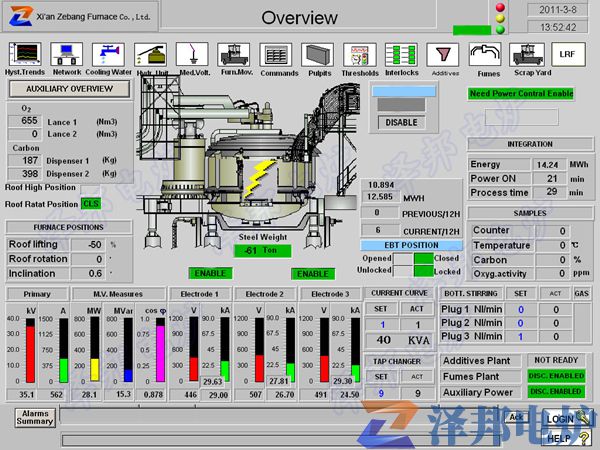The width and height of the screenshot is (600, 450).
Task: Click the DISABLE button
Action: [x=401, y=122]
